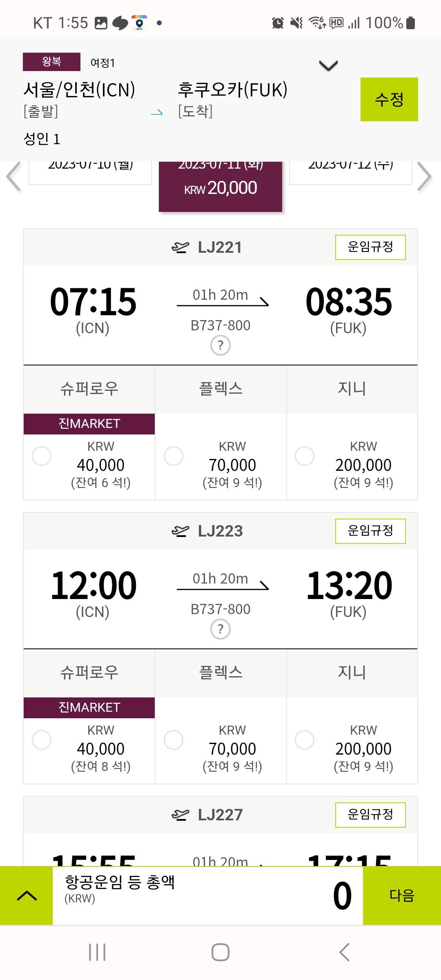Tap the LJ223 aircraft info question mark

(x=220, y=629)
